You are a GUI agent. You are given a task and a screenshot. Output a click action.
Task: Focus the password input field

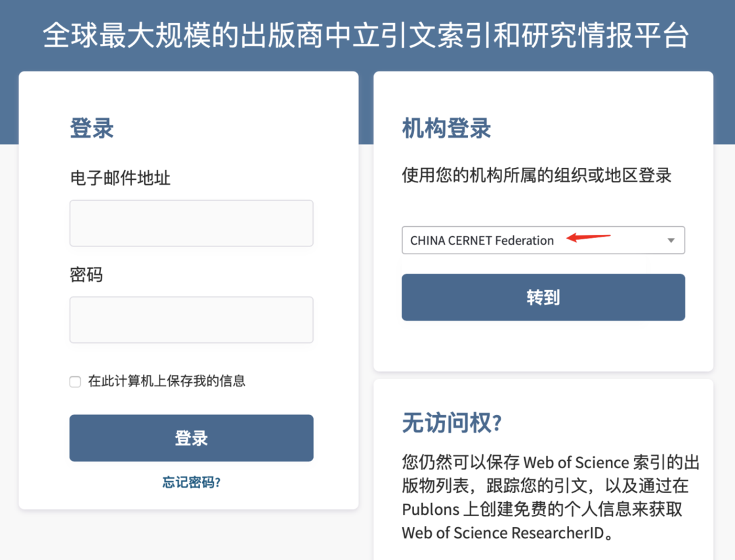point(191,320)
